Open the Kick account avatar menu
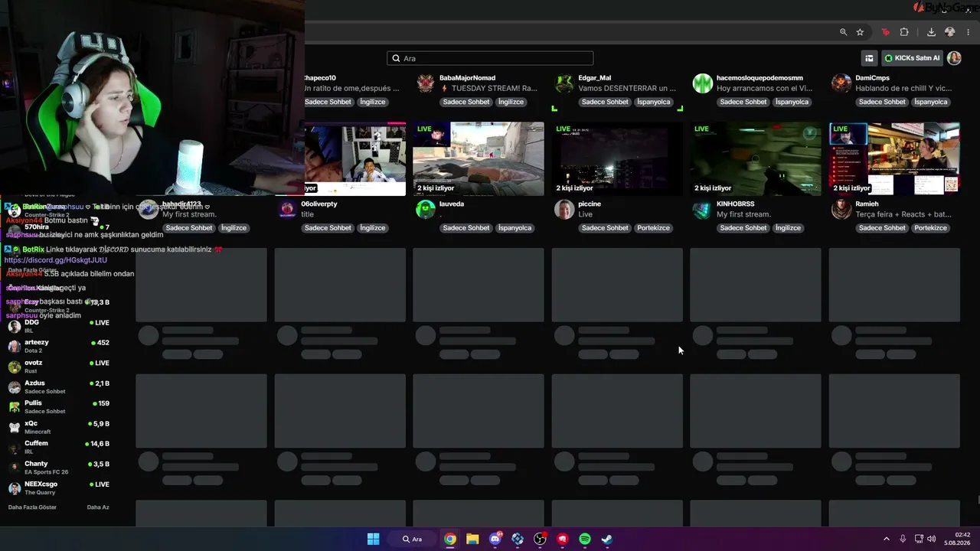The height and width of the screenshot is (551, 980). (954, 58)
